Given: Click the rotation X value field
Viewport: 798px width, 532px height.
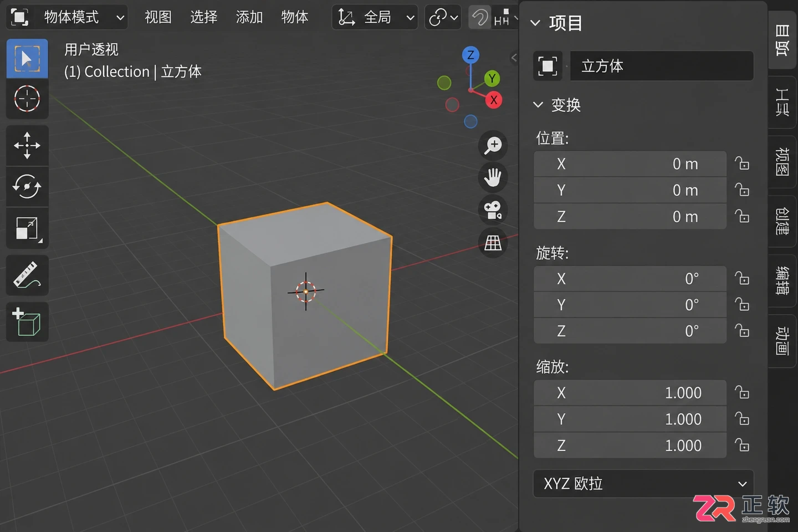Looking at the screenshot, I should (630, 279).
